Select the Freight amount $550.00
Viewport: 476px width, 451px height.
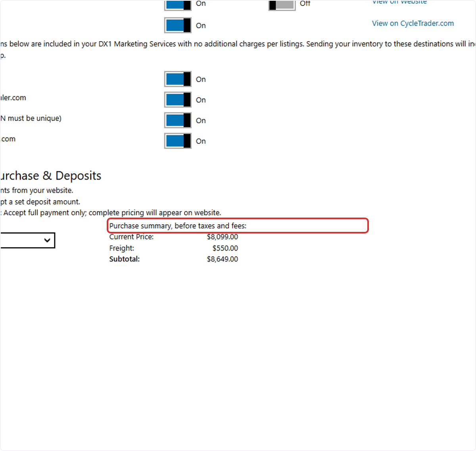pyautogui.click(x=225, y=248)
